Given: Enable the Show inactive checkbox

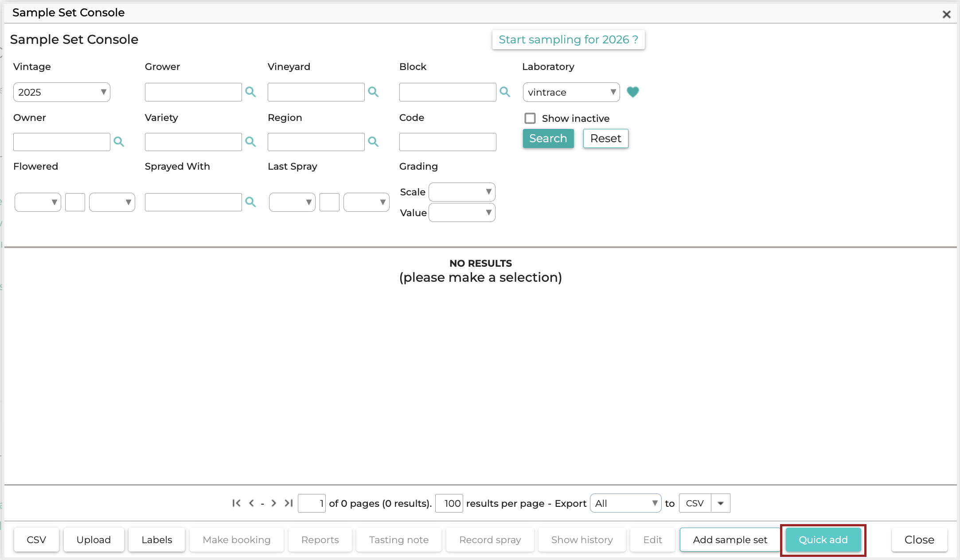Looking at the screenshot, I should click(530, 118).
